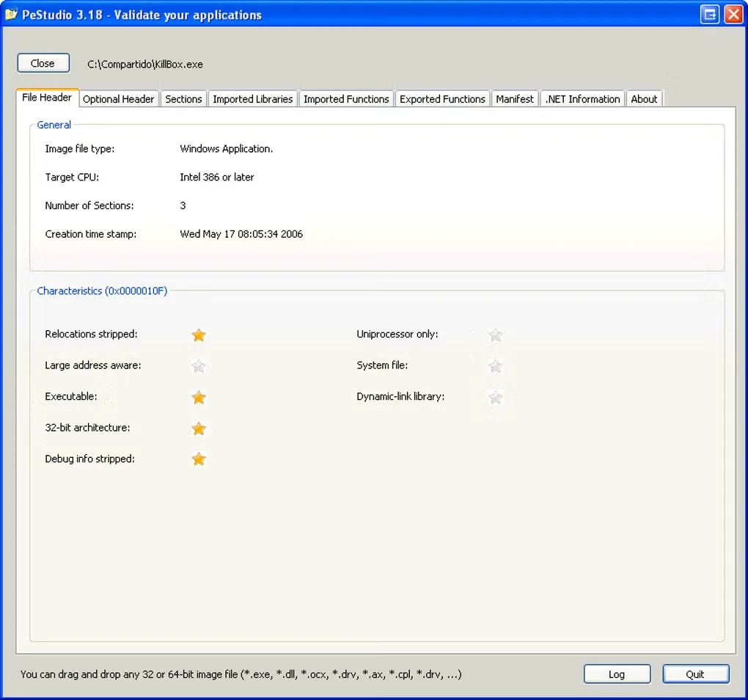Click the Executable gold star indicator

point(199,398)
